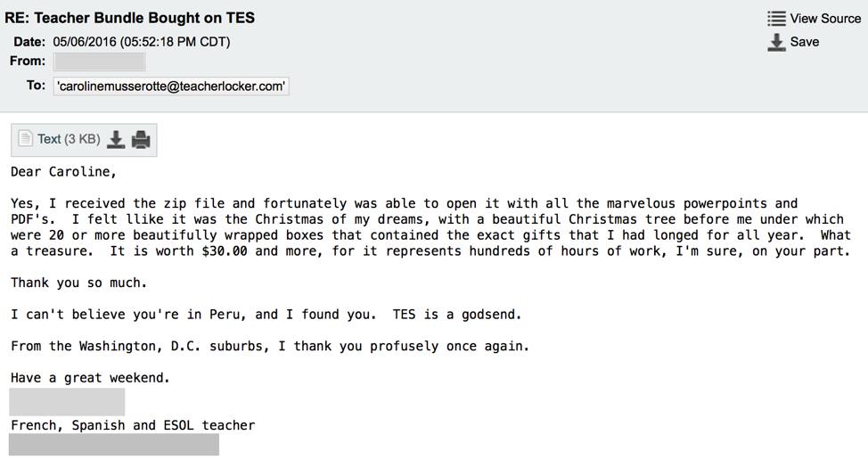Click the blurred From sender field
The height and width of the screenshot is (468, 868).
pyautogui.click(x=99, y=62)
